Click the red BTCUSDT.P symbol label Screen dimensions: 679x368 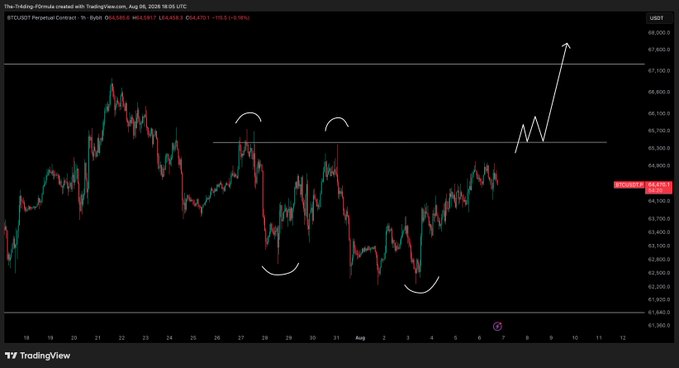629,185
